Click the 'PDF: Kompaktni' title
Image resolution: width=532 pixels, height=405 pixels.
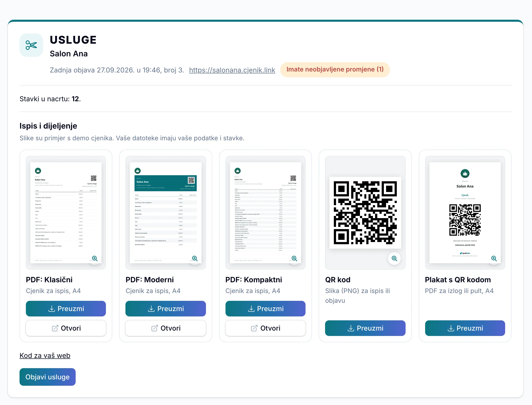(254, 280)
